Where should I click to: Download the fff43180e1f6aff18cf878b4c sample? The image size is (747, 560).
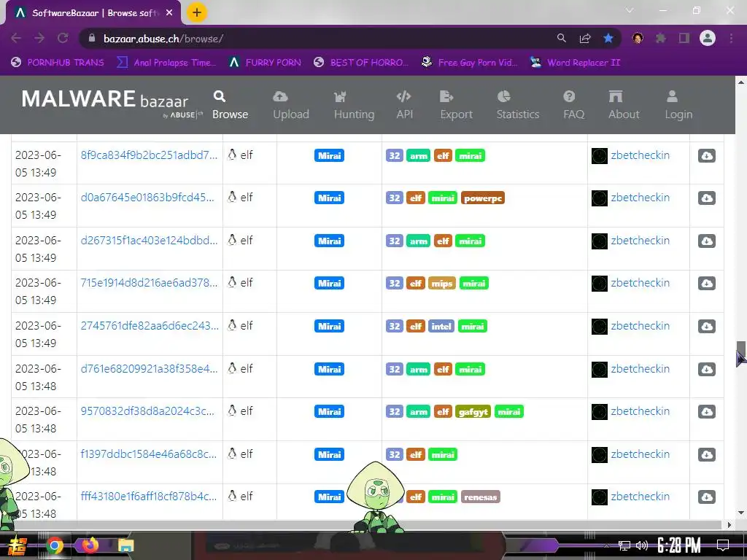[706, 497]
